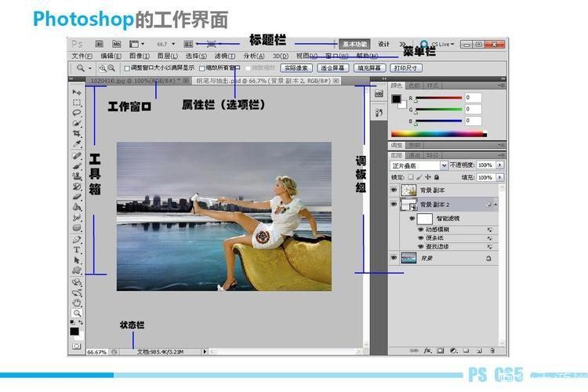Hide the 背景 layer

point(394,258)
